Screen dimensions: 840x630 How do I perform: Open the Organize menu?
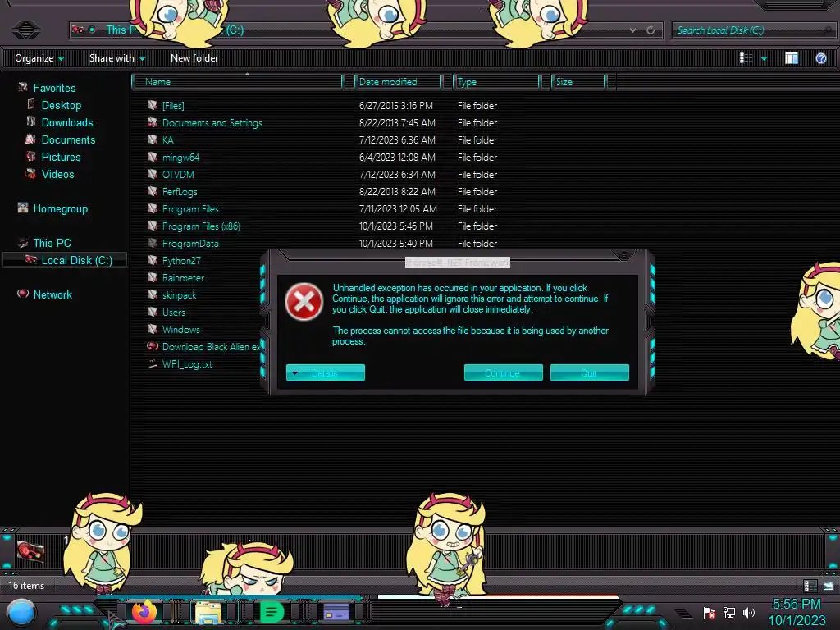coord(39,58)
